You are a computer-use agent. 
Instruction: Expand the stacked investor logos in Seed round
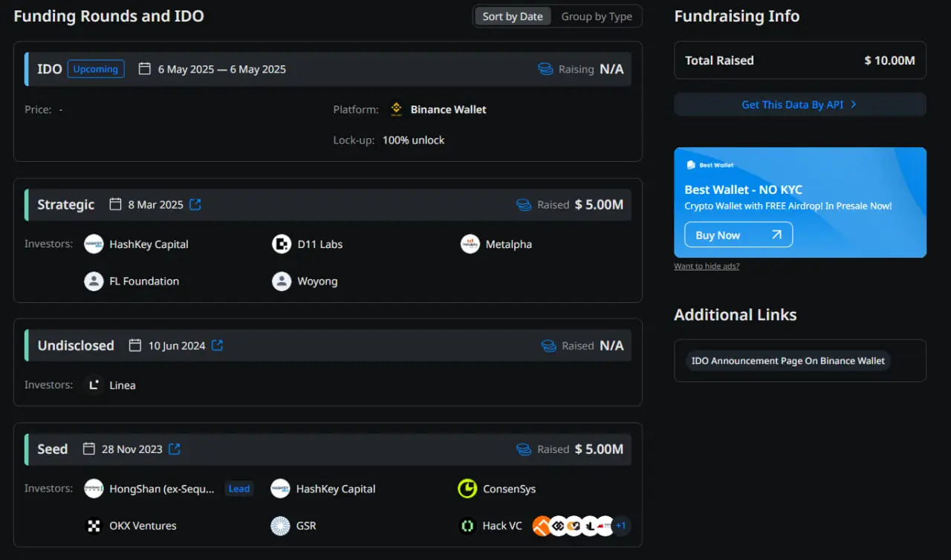(574, 526)
